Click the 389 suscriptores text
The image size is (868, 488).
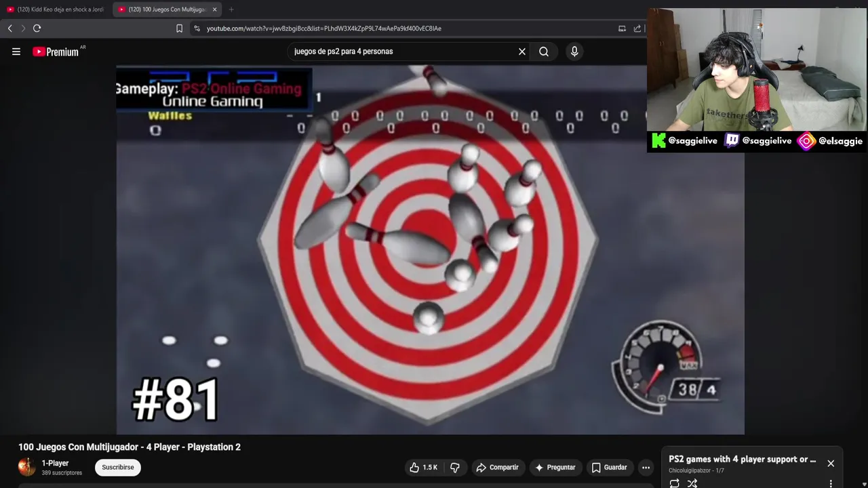[62, 473]
